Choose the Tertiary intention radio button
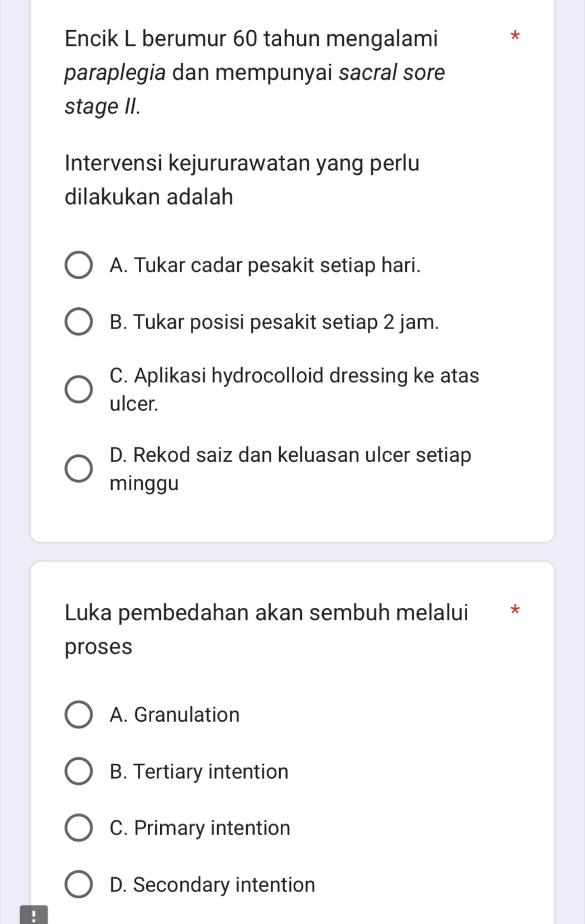This screenshot has height=924, width=585. tap(79, 771)
